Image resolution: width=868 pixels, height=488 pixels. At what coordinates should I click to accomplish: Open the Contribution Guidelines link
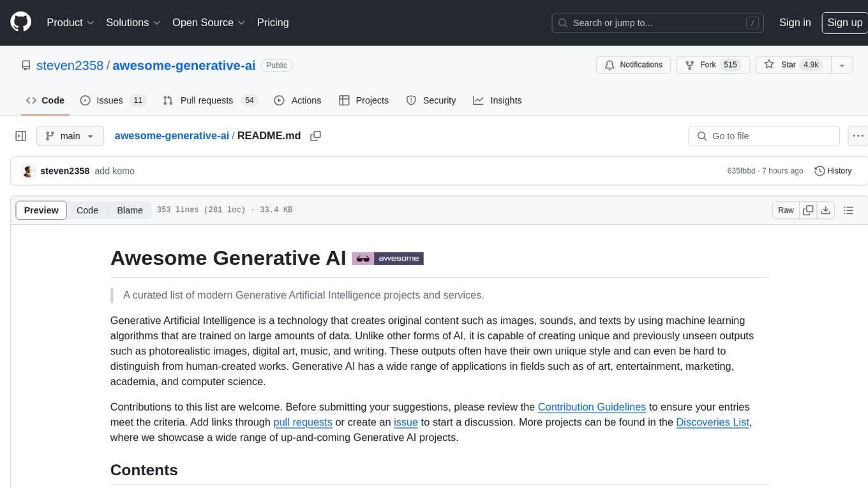[x=592, y=407]
